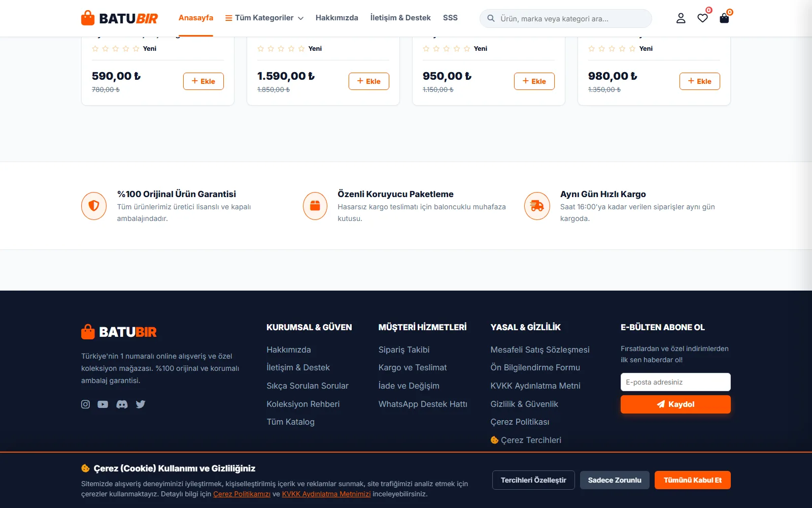Focus the product search field
Image resolution: width=812 pixels, height=508 pixels.
click(x=566, y=18)
